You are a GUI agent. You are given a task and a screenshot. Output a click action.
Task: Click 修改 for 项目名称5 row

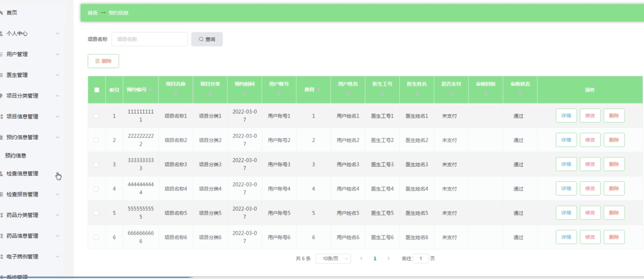tap(590, 213)
